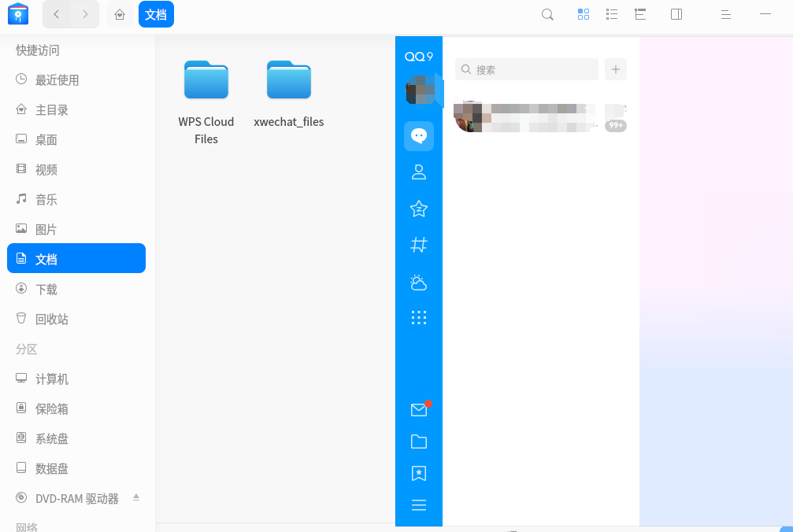Select 最近使用 in the sidebar
Screen dimensions: 793x532
pos(76,79)
